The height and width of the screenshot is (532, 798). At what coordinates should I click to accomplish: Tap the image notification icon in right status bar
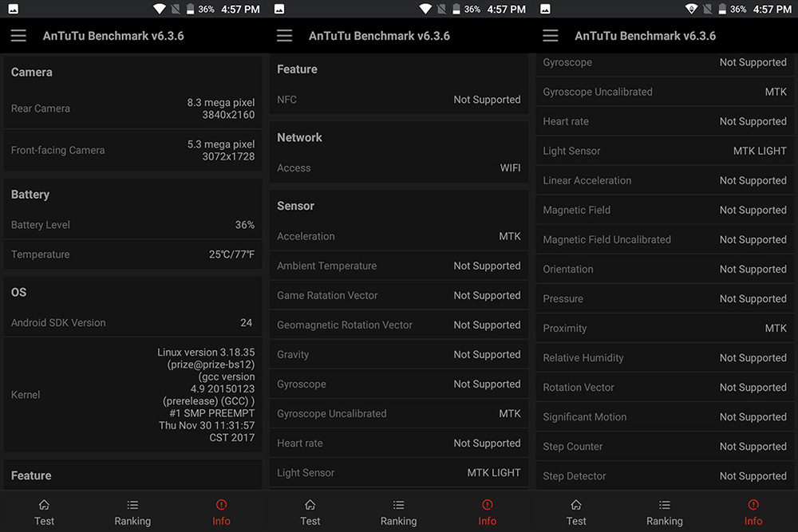(545, 9)
